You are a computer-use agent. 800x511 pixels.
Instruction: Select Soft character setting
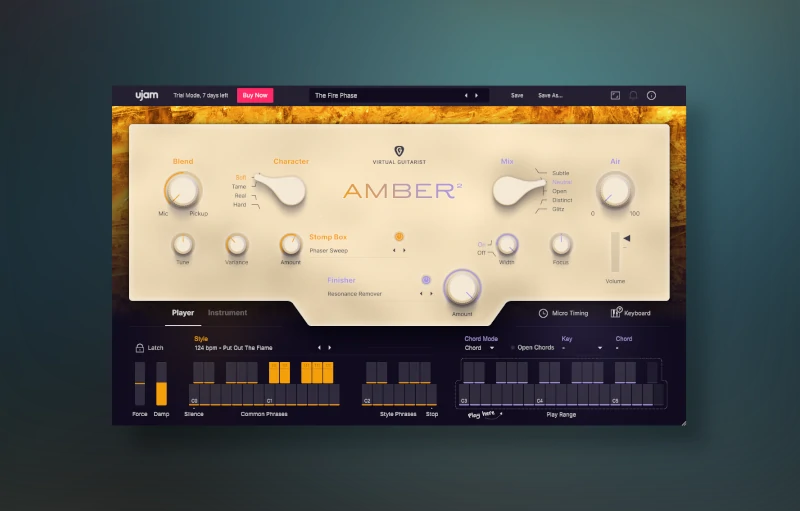pos(240,177)
